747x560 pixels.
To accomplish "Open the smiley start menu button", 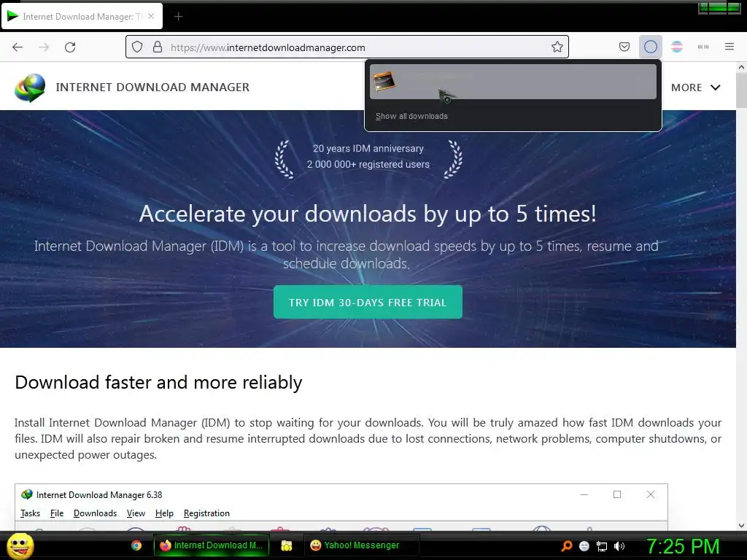I will point(20,545).
